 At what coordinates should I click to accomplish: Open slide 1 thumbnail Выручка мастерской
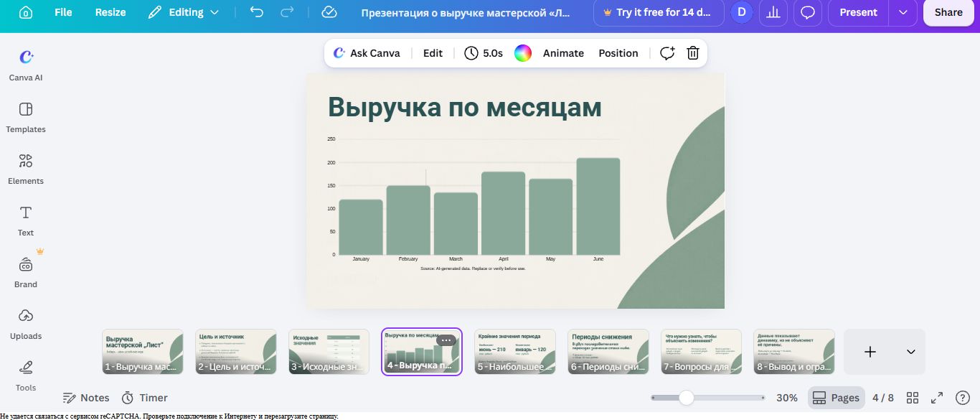(x=143, y=352)
